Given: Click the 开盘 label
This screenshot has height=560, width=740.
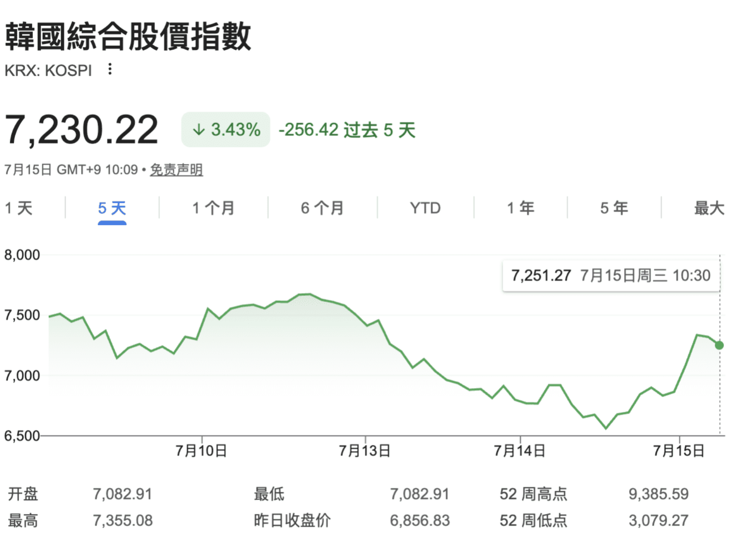Looking at the screenshot, I should pos(23,494).
